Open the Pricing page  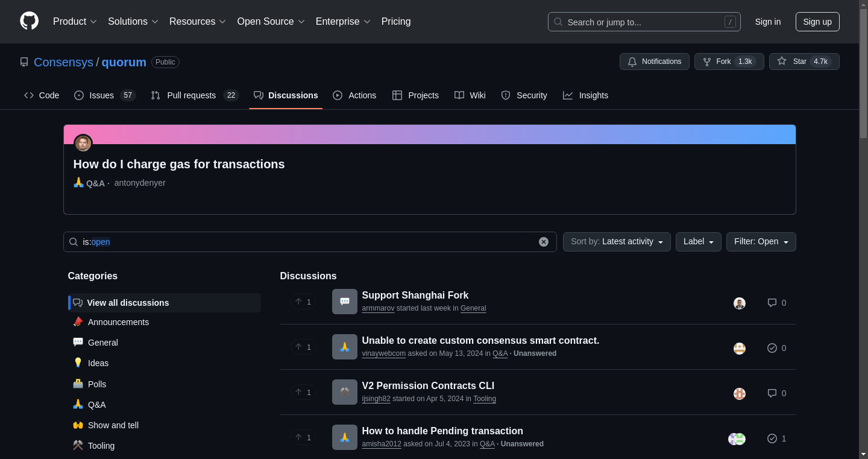coord(396,22)
